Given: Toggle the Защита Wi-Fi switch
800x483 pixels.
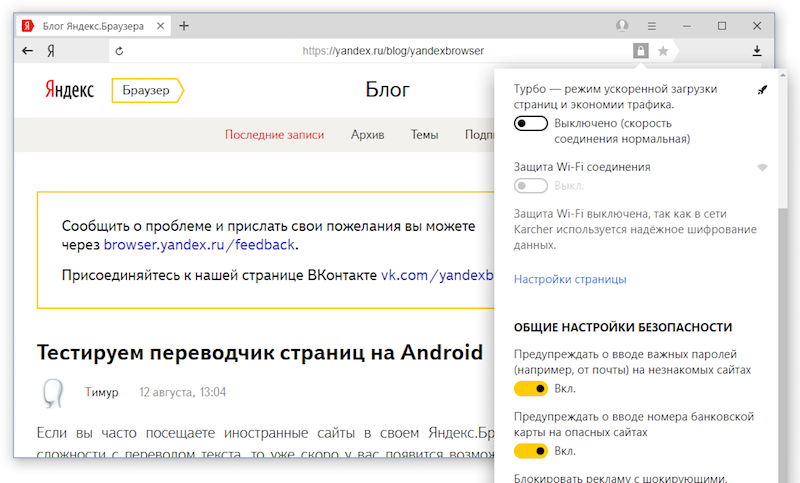Looking at the screenshot, I should [531, 186].
